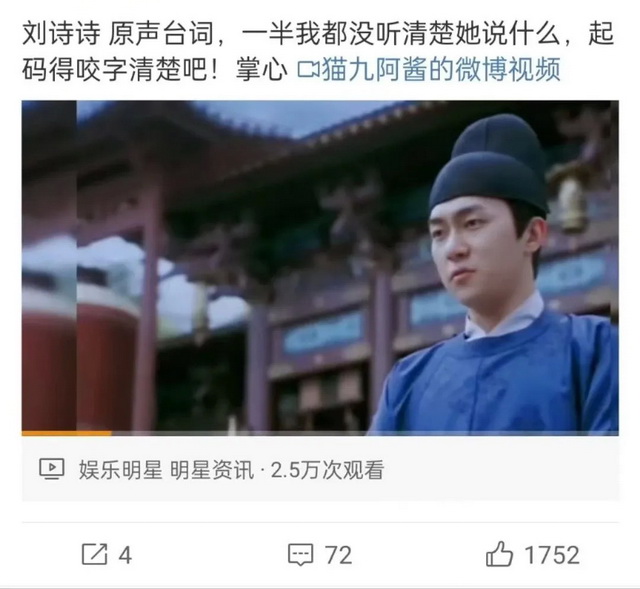Click the repost count 4
Viewport: 640px width, 589px height.
tap(125, 555)
